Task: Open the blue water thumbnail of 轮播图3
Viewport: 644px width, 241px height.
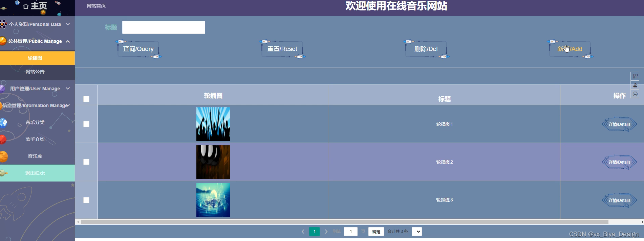Action: pyautogui.click(x=213, y=200)
